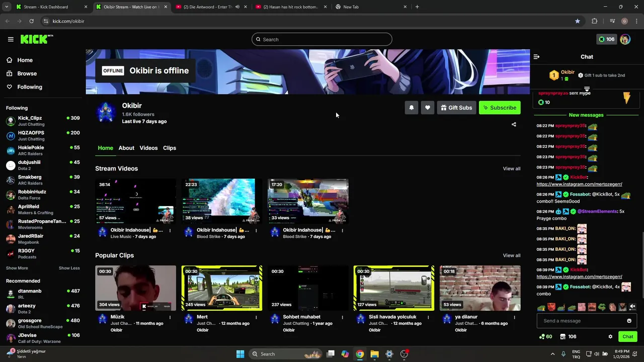Viewport: 644px width, 362px height.
Task: Open the shop icon showing 106
Action: (x=569, y=337)
